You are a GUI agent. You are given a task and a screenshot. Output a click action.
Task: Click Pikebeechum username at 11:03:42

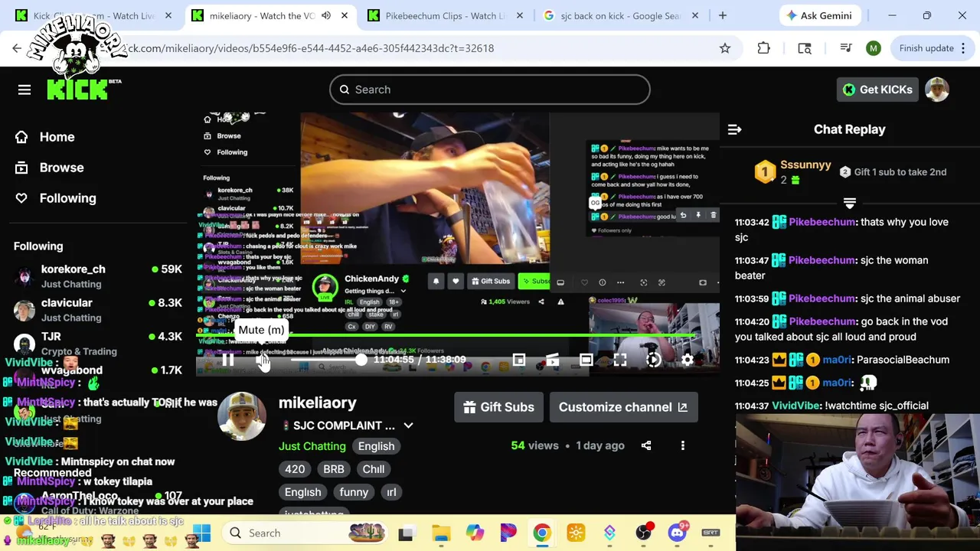(x=822, y=222)
